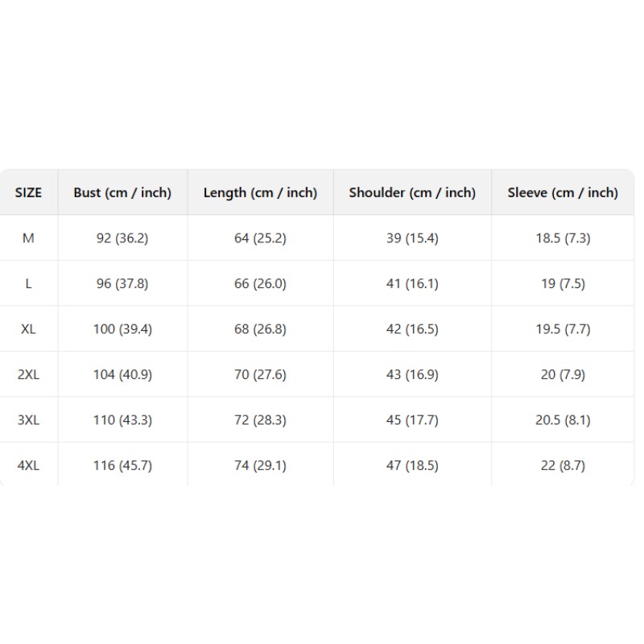Viewport: 644px width, 644px height.
Task: Click shoulder value 42 (16.5)
Action: point(412,329)
